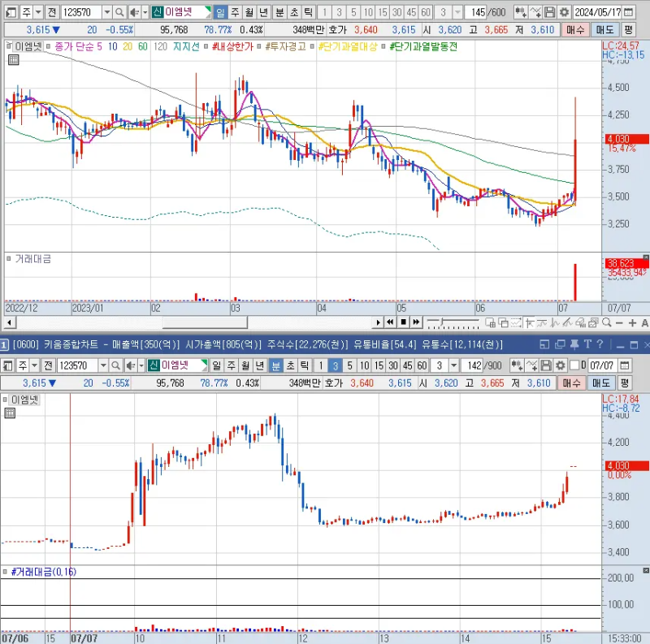Click the A text tool in bottom toolbar
Viewport: 650px width, 644px height.
[644, 323]
